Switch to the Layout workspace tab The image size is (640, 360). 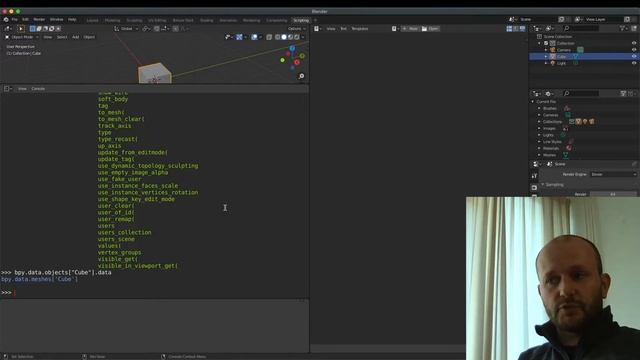point(93,20)
